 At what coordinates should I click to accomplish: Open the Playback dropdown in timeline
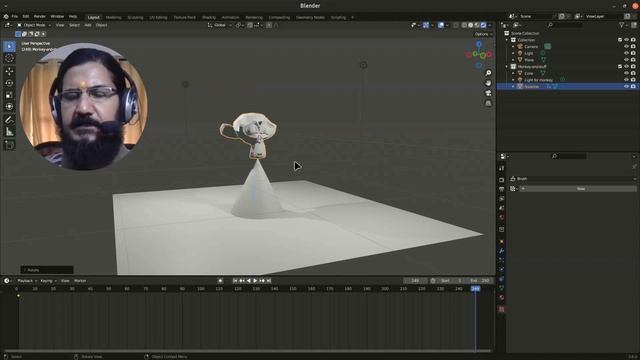(27, 281)
